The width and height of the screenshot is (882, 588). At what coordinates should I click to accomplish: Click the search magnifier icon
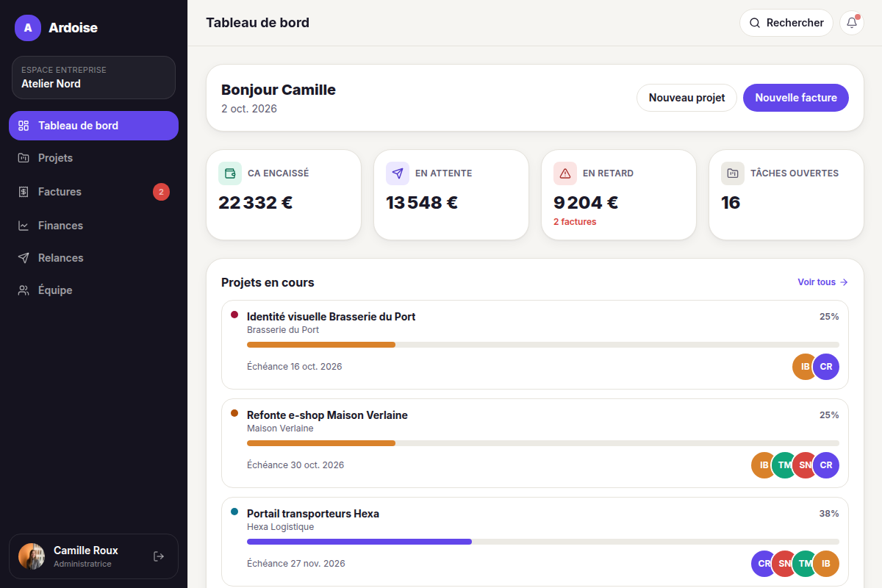coord(754,23)
